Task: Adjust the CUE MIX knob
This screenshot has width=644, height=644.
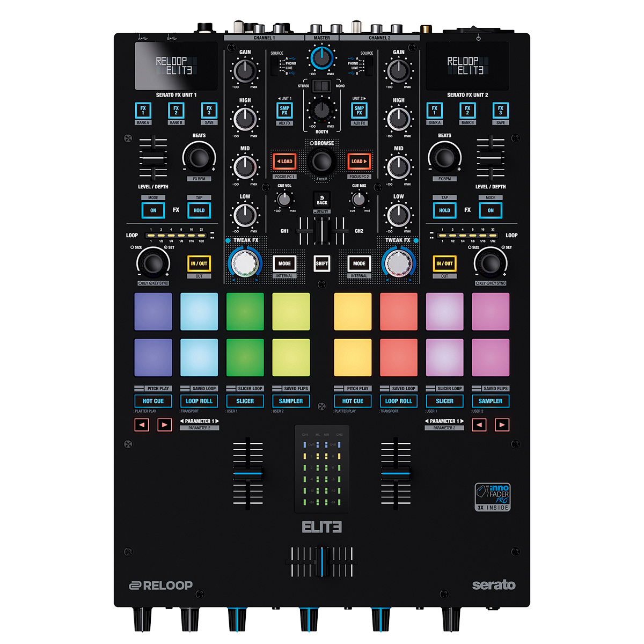Action: click(358, 200)
